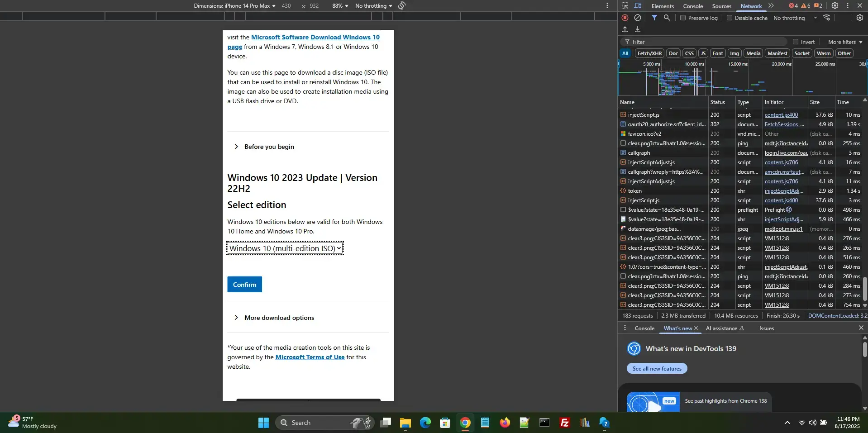This screenshot has height=433, width=868.
Task: Open network search magnifier
Action: 667,18
